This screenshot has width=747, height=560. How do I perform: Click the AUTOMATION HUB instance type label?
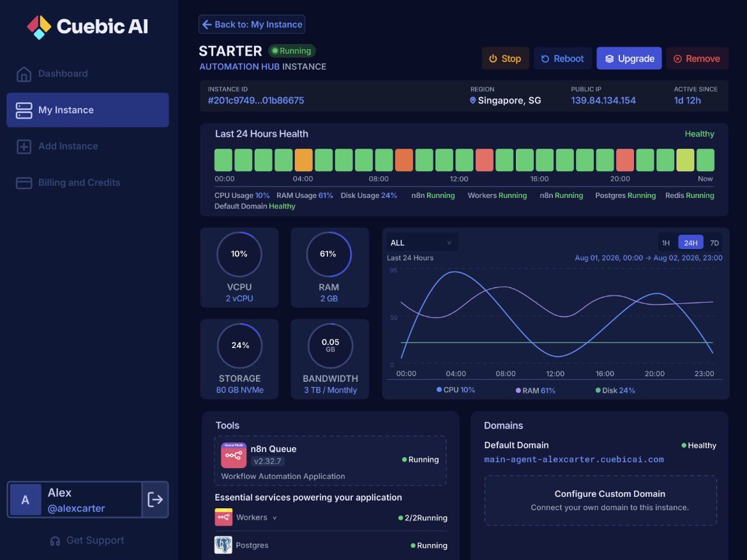(239, 66)
